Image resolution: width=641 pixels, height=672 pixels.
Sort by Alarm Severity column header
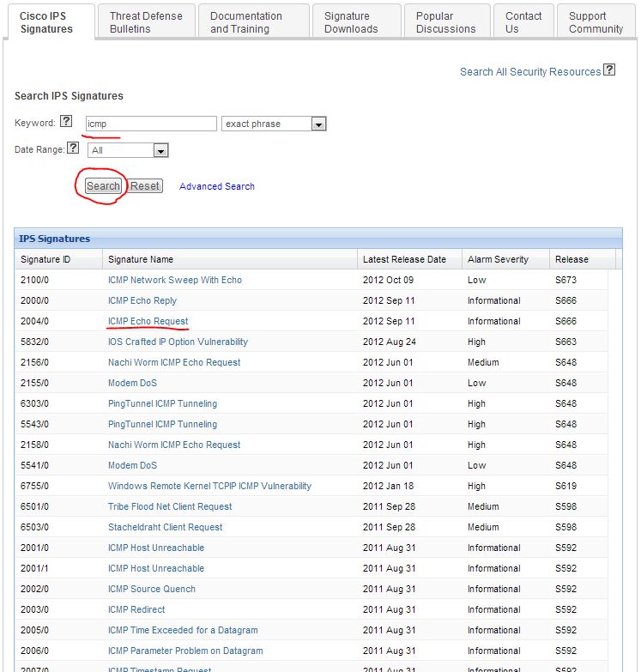tap(505, 259)
